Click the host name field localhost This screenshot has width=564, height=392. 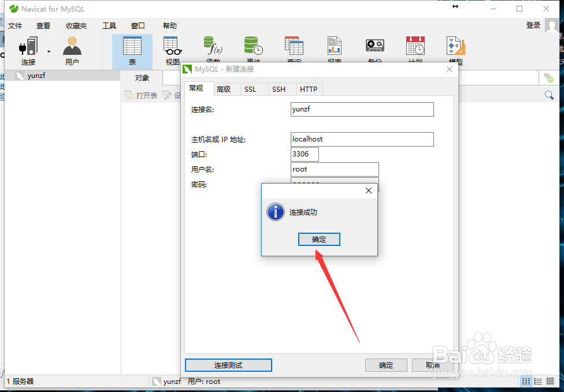pos(362,139)
